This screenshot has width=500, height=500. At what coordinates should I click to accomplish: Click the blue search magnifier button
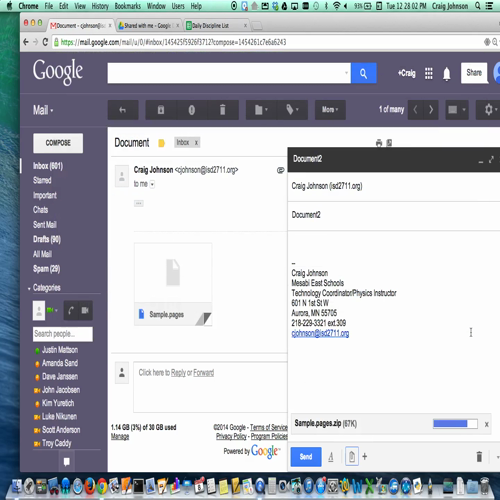pyautogui.click(x=364, y=73)
